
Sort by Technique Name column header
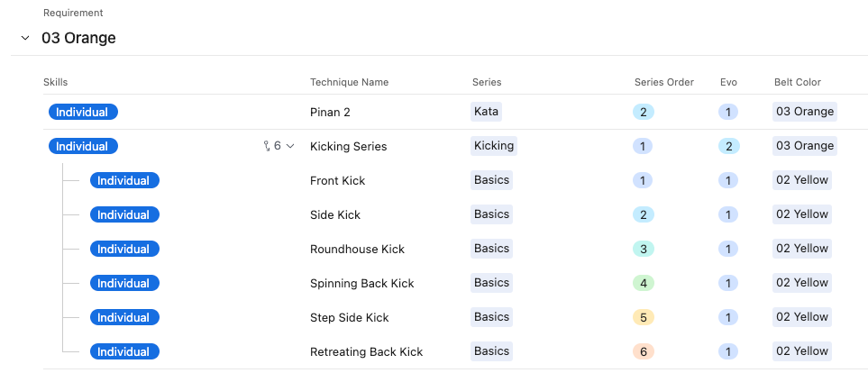pos(350,82)
